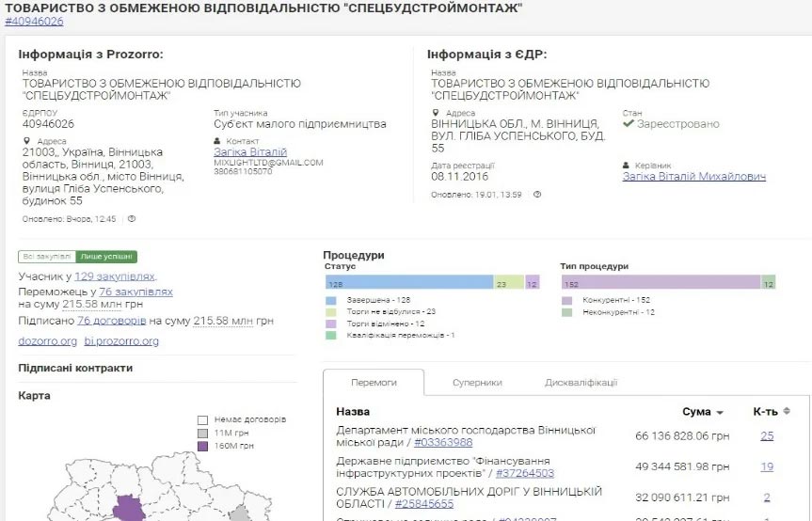Select the 'Лише успішні' filter toggle
812x521 pixels.
click(106, 257)
